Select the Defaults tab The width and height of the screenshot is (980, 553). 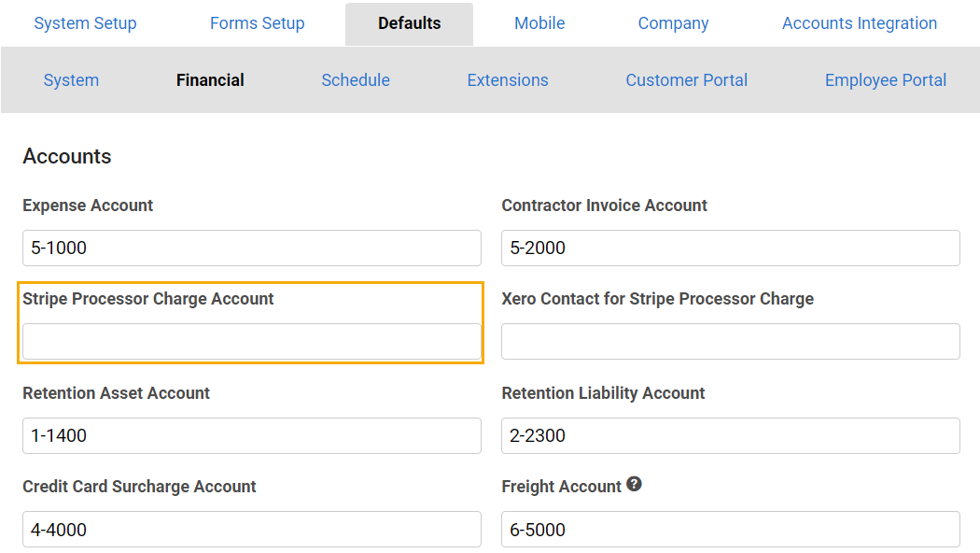[410, 23]
